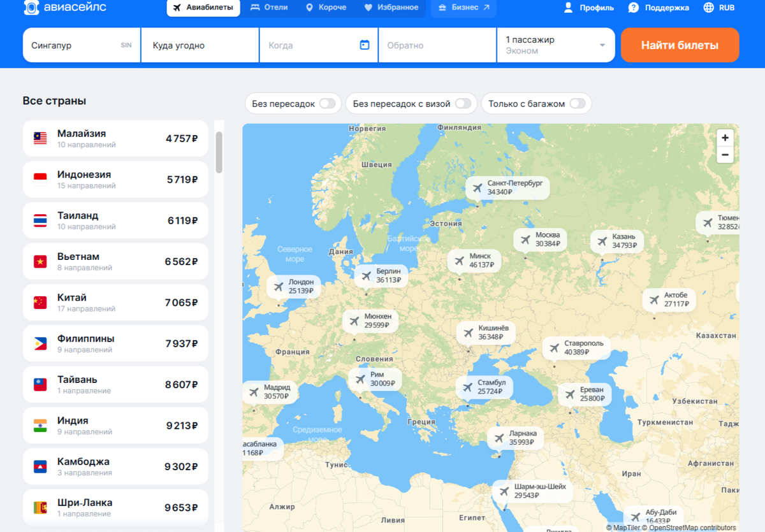The width and height of the screenshot is (765, 532).
Task: Click the country list scrollbar
Action: [x=219, y=152]
